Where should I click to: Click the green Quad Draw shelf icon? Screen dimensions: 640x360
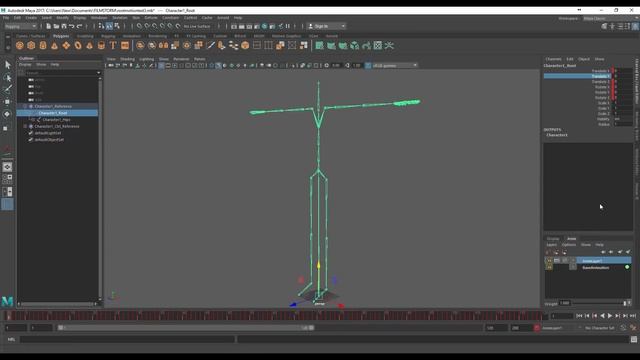(319, 46)
